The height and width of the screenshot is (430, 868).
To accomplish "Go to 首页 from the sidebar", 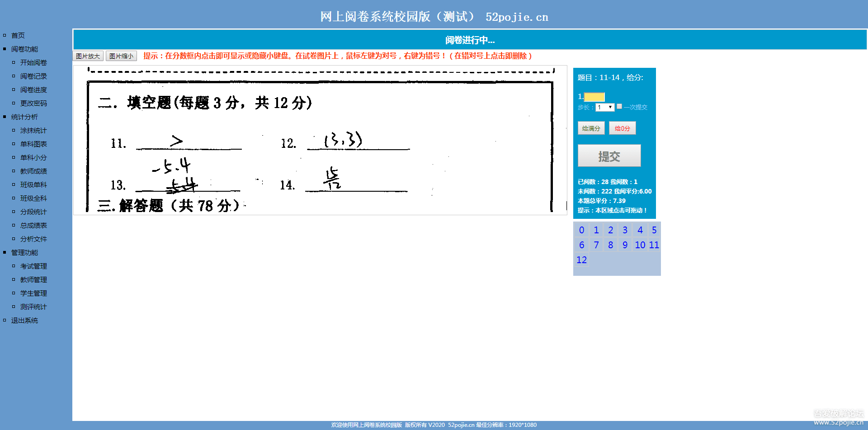I will (x=17, y=35).
